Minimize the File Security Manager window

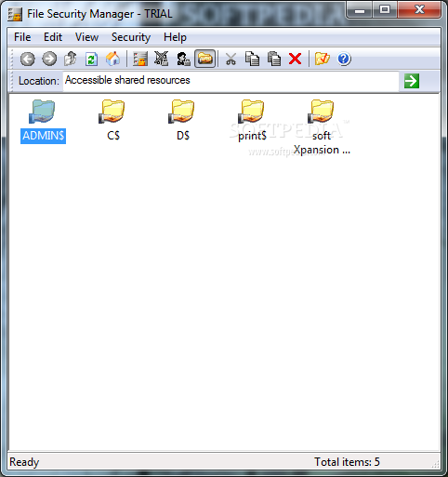click(x=360, y=10)
